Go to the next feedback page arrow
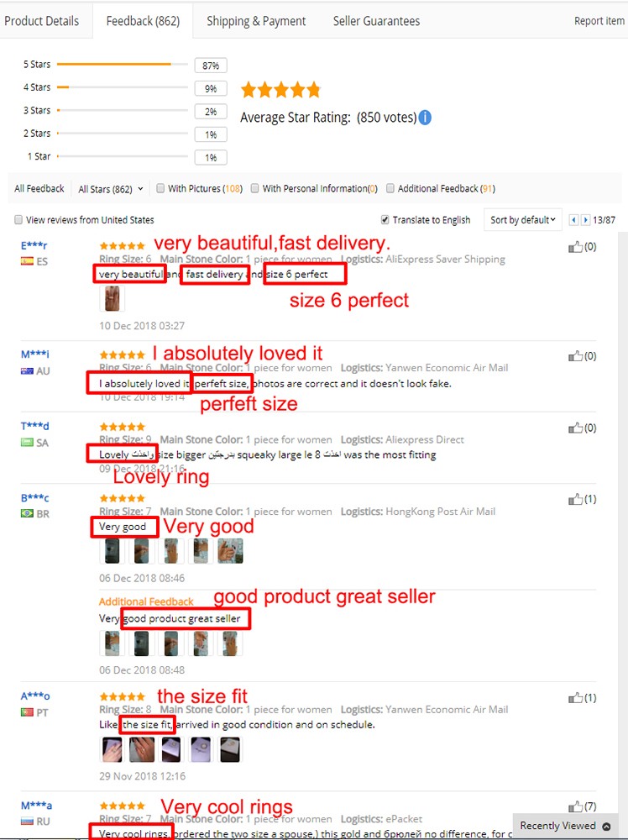This screenshot has width=628, height=840. (x=585, y=219)
